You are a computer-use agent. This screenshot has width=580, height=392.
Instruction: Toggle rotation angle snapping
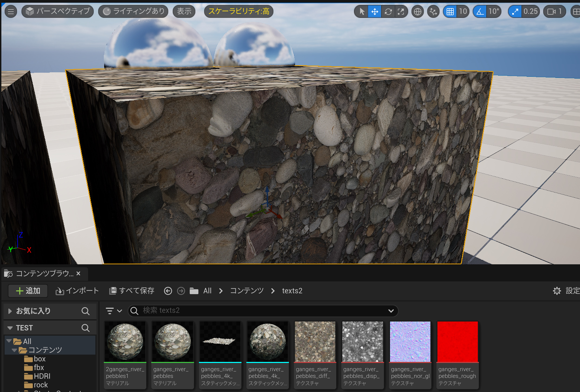480,12
